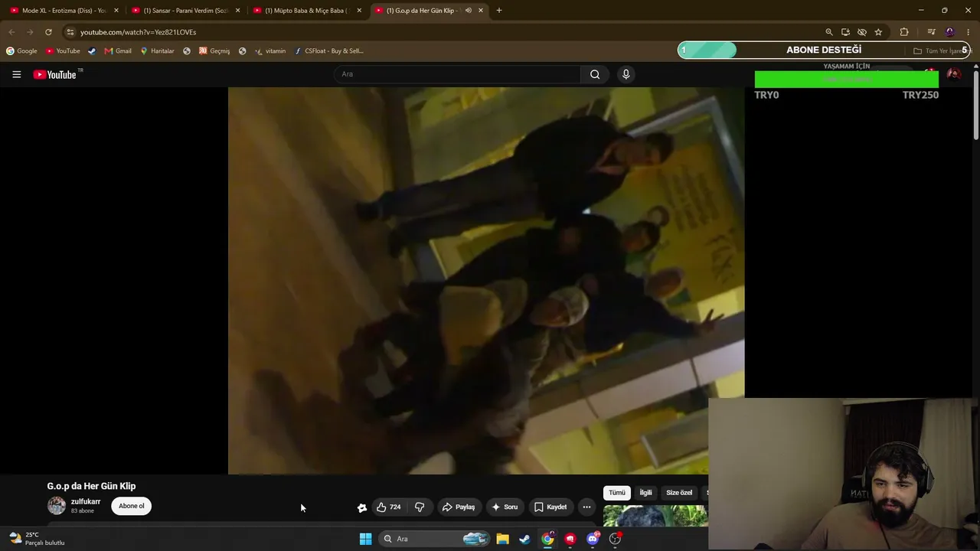This screenshot has width=980, height=551.
Task: Open the YouTube guide hamburger menu
Action: click(x=16, y=74)
